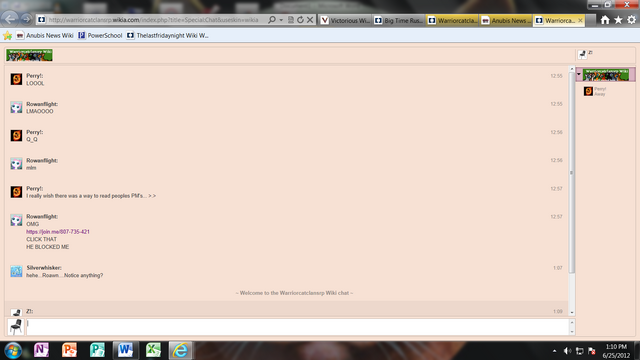Collapse the wiki user list arrow
640x360 pixels.
[x=579, y=74]
